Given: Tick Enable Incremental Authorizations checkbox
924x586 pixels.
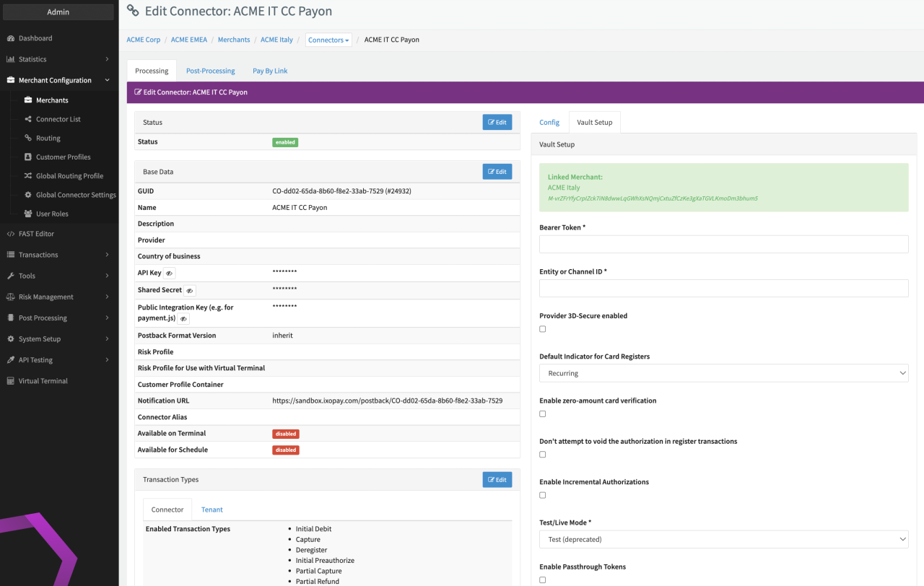Looking at the screenshot, I should (543, 495).
